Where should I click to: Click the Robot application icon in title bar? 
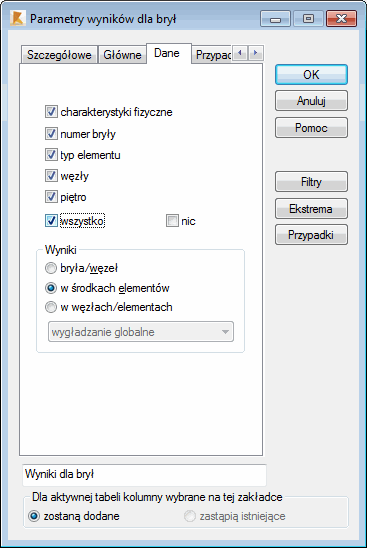point(17,19)
